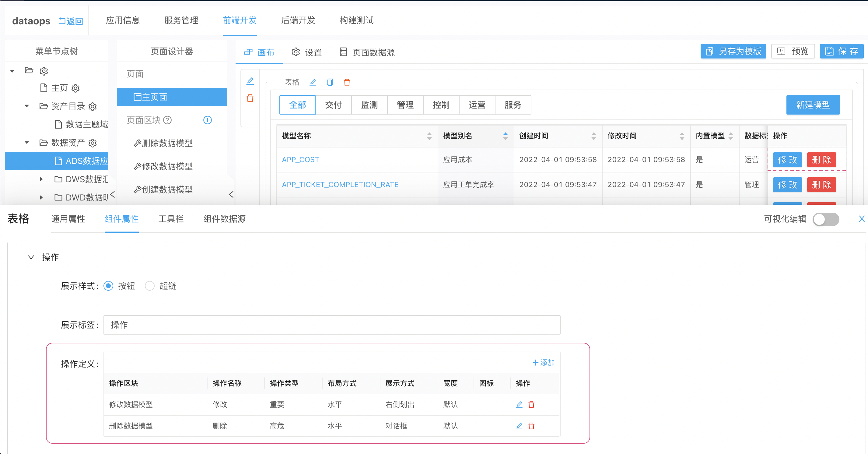
Task: Switch to the 后端开发 tab
Action: (298, 20)
